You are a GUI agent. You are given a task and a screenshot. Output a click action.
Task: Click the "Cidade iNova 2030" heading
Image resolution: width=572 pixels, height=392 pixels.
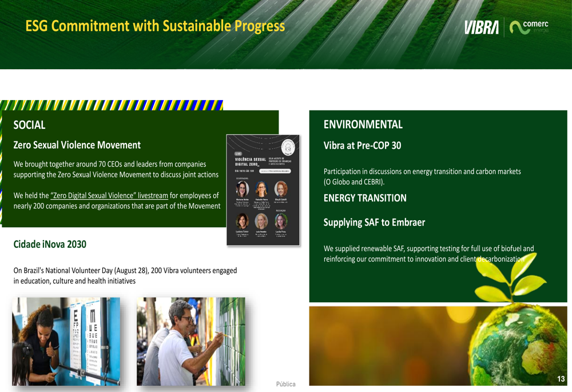(50, 244)
